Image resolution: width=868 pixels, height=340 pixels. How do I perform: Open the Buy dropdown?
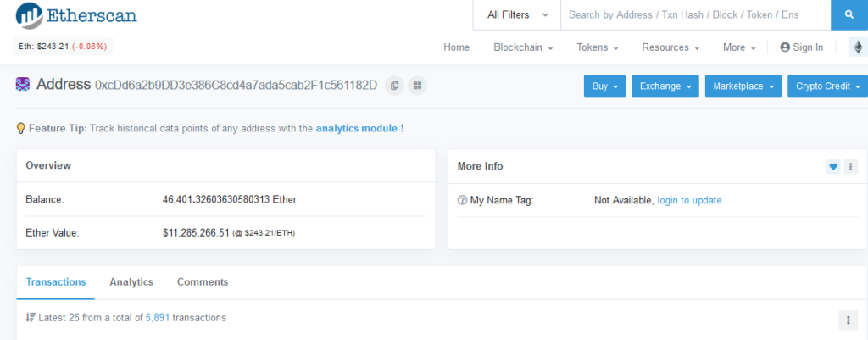(604, 86)
